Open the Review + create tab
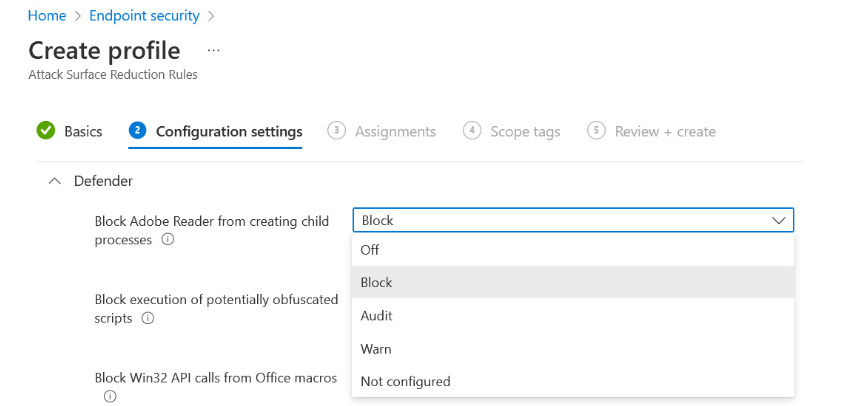 [665, 131]
